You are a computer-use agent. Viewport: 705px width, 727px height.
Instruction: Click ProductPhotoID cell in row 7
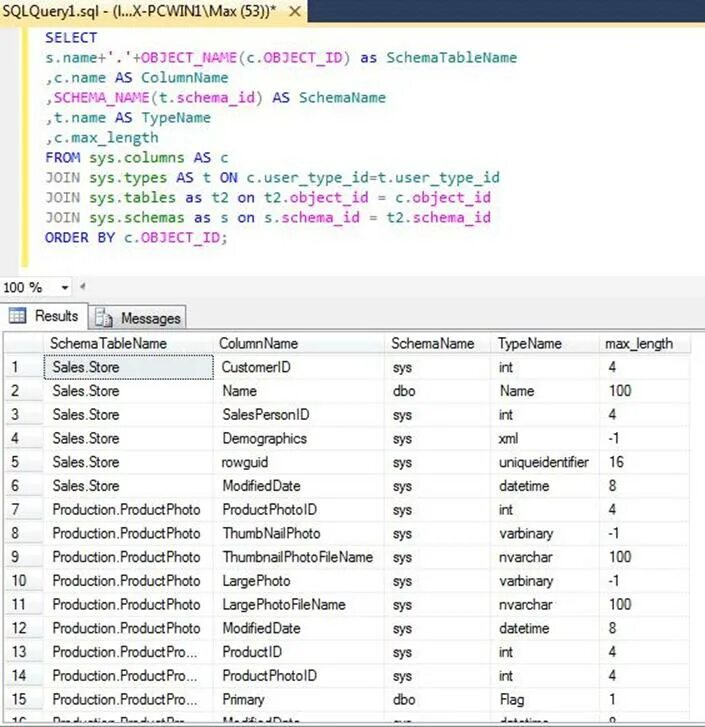click(299, 510)
